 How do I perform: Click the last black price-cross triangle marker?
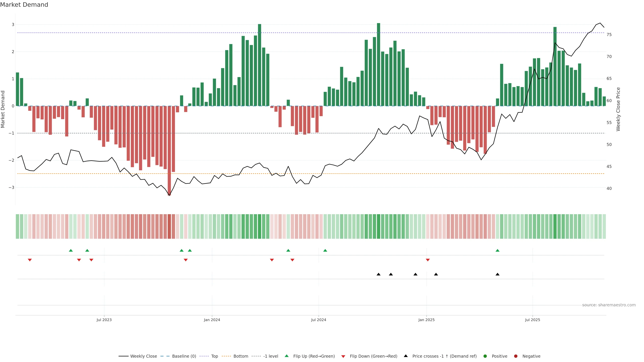(497, 274)
